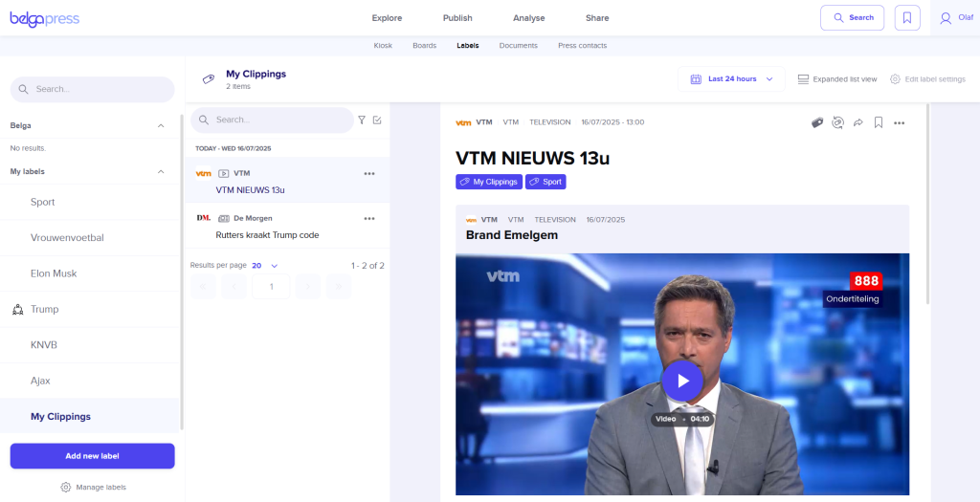Go to the previous results page
This screenshot has width=980, height=502.
click(234, 287)
